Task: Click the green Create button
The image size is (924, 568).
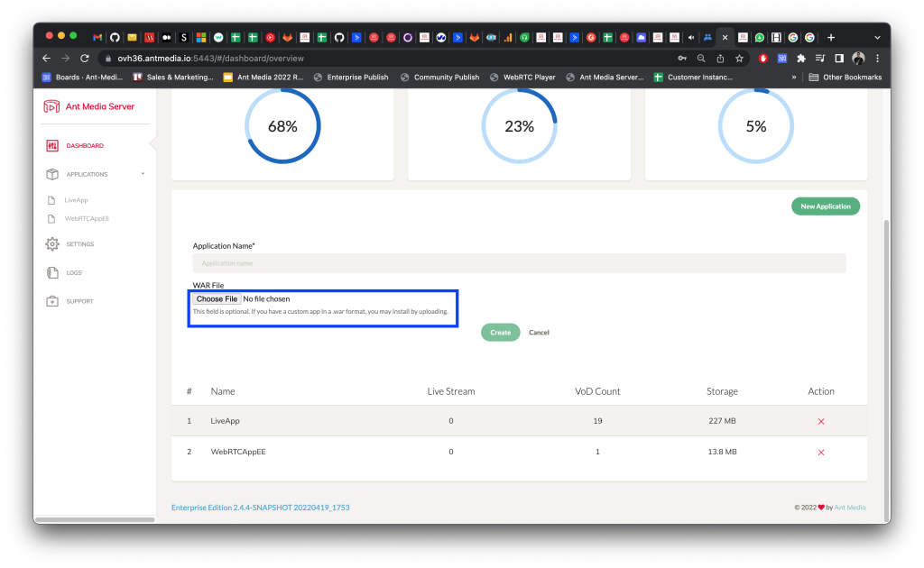Action: pyautogui.click(x=500, y=333)
